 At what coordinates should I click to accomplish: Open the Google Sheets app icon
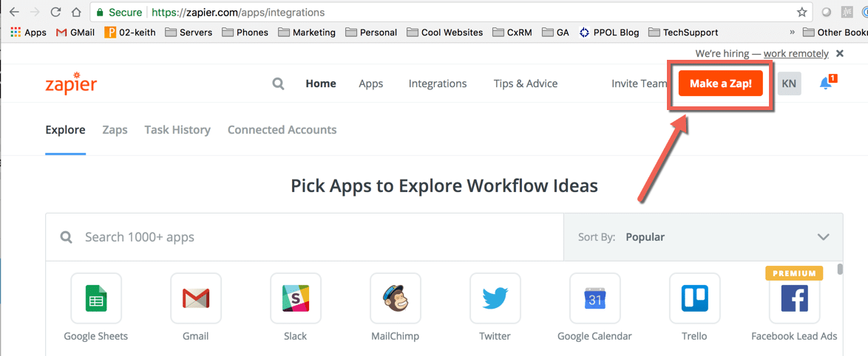pyautogui.click(x=96, y=298)
